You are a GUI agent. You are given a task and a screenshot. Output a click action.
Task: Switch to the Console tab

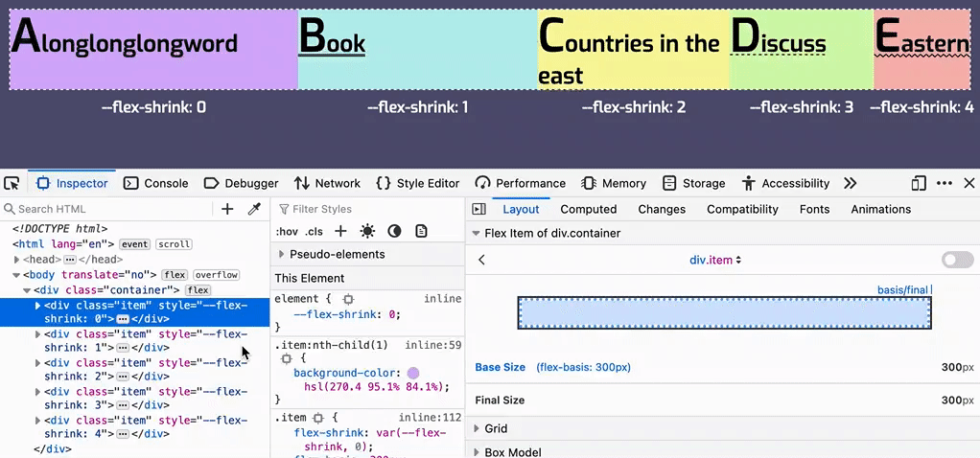pos(155,183)
